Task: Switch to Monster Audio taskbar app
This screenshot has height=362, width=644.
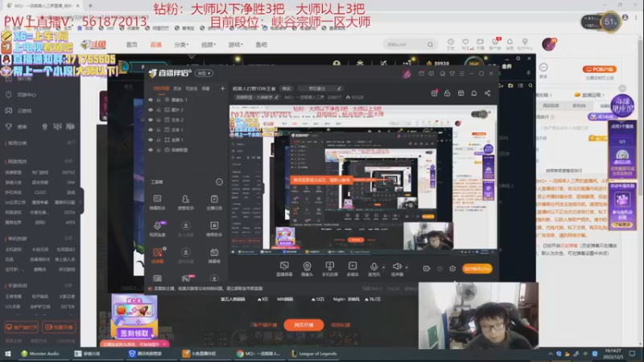Action: 39,353
